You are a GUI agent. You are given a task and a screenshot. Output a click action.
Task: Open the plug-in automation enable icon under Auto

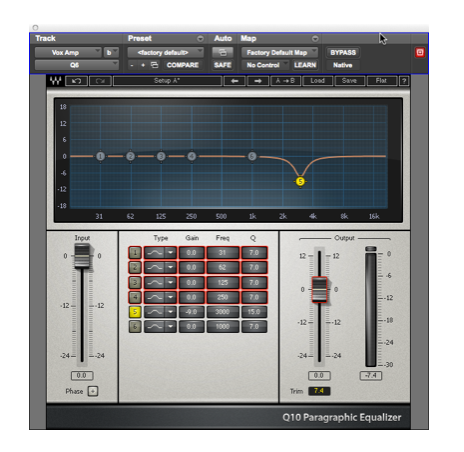tap(223, 52)
